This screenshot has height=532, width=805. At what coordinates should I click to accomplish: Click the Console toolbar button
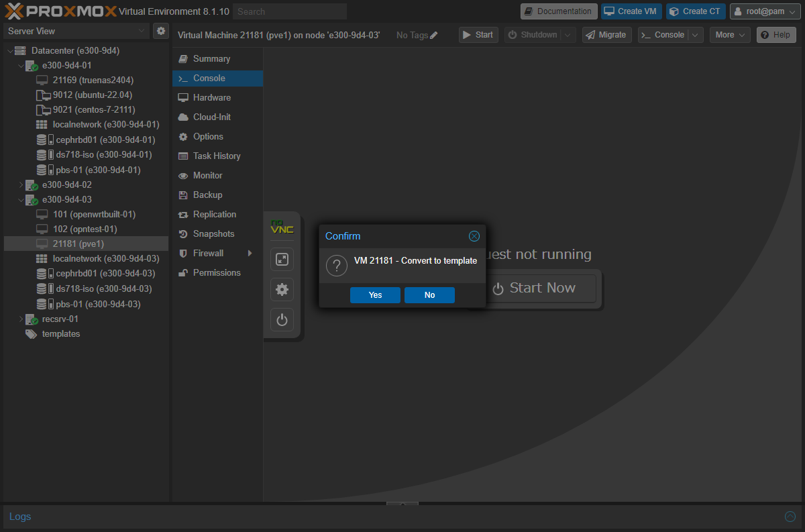tap(663, 35)
